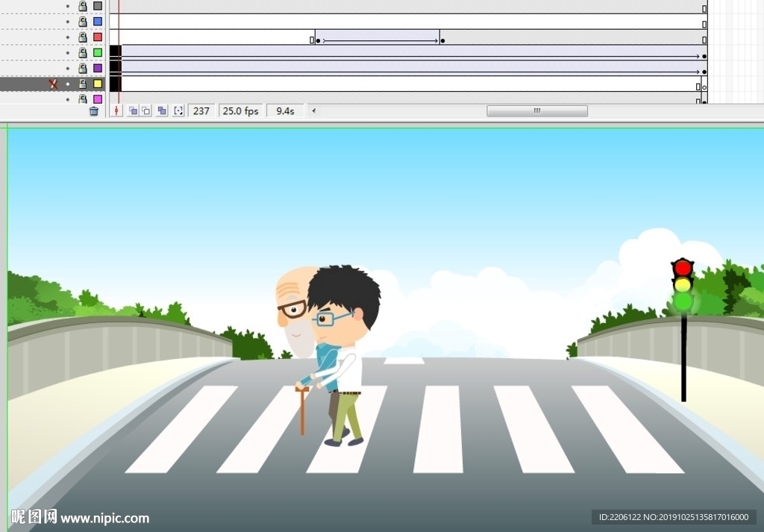Open Modify Onion Markers menu

178,111
